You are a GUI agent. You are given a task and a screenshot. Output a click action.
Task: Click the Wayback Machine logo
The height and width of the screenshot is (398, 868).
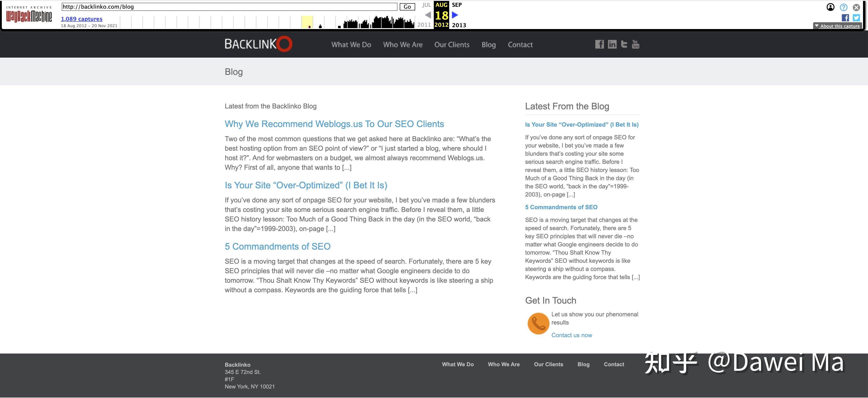coord(29,14)
